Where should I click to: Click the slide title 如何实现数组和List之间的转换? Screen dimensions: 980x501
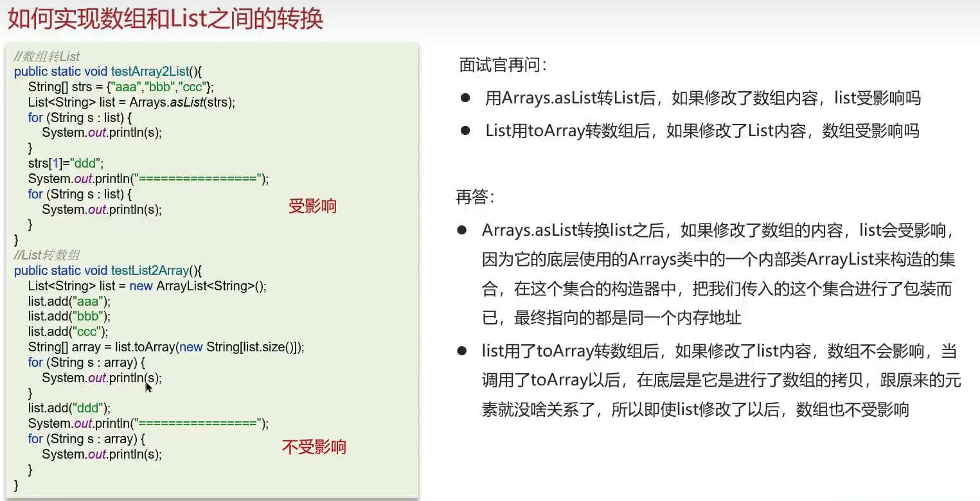click(165, 18)
